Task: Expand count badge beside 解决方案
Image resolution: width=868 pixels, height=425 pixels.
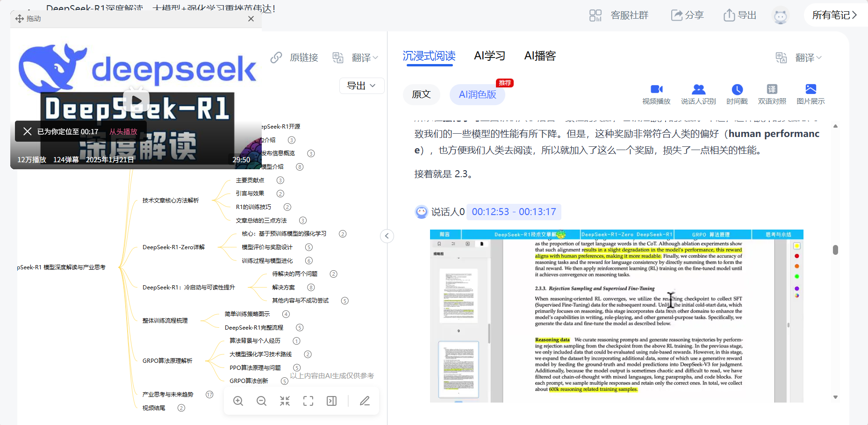Action: click(311, 288)
